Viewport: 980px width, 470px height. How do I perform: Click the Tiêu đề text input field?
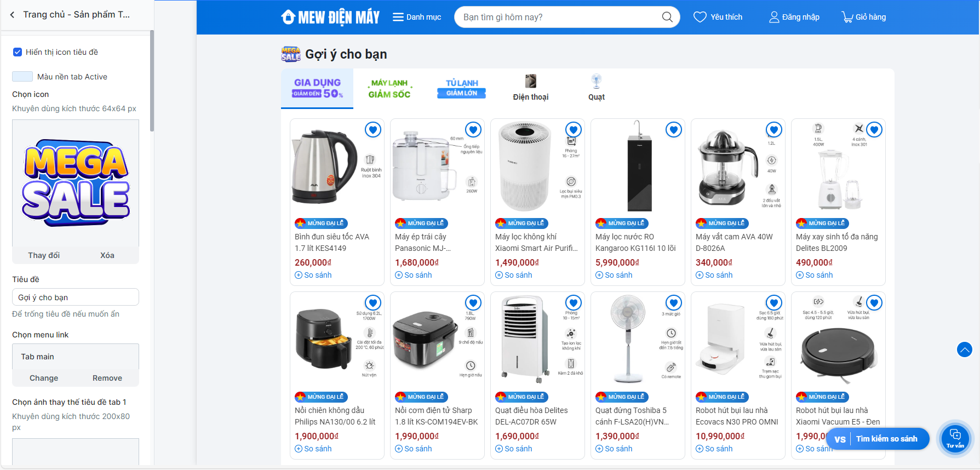(x=76, y=297)
